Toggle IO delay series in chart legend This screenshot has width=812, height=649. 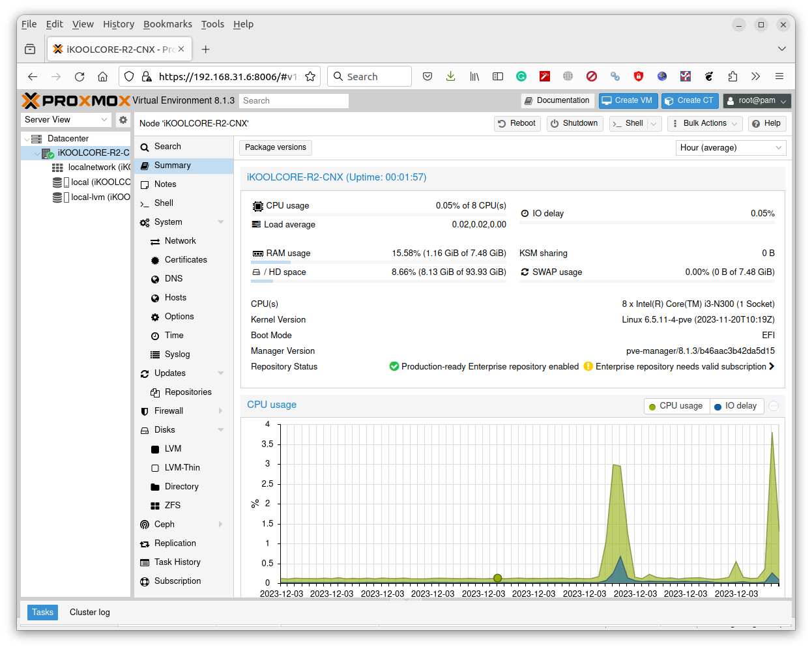pyautogui.click(x=736, y=406)
